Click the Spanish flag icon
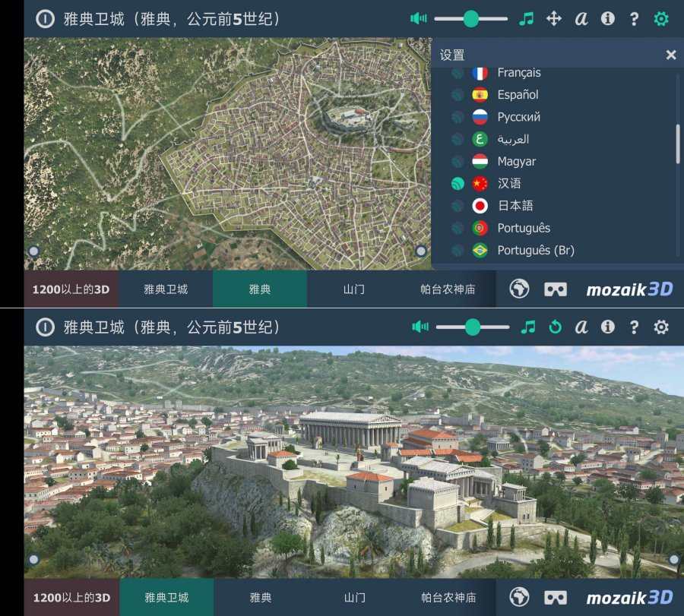684x616 pixels. click(480, 95)
